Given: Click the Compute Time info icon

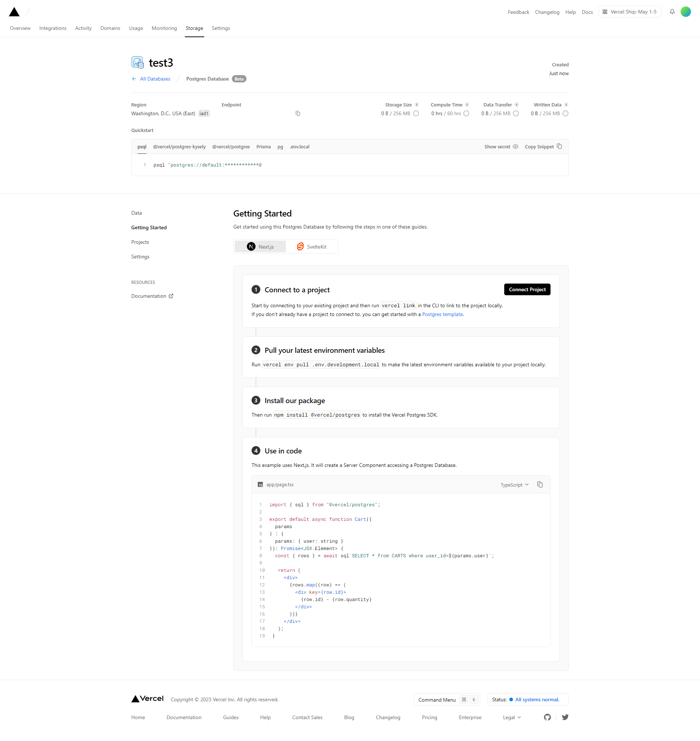Looking at the screenshot, I should click(x=467, y=105).
